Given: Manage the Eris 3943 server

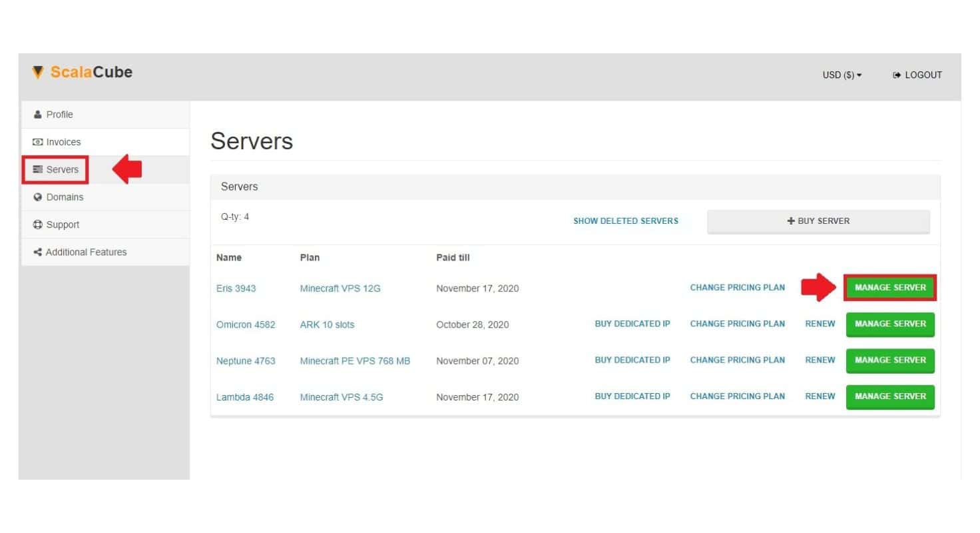Looking at the screenshot, I should tap(890, 288).
